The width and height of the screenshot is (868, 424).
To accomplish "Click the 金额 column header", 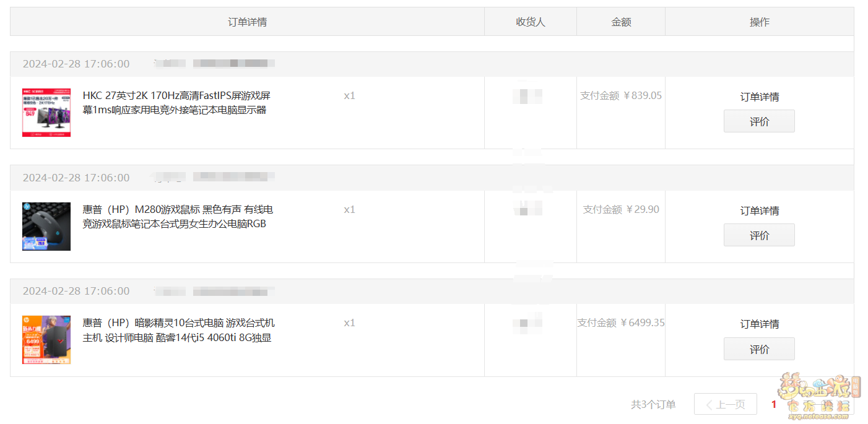I will click(x=620, y=22).
